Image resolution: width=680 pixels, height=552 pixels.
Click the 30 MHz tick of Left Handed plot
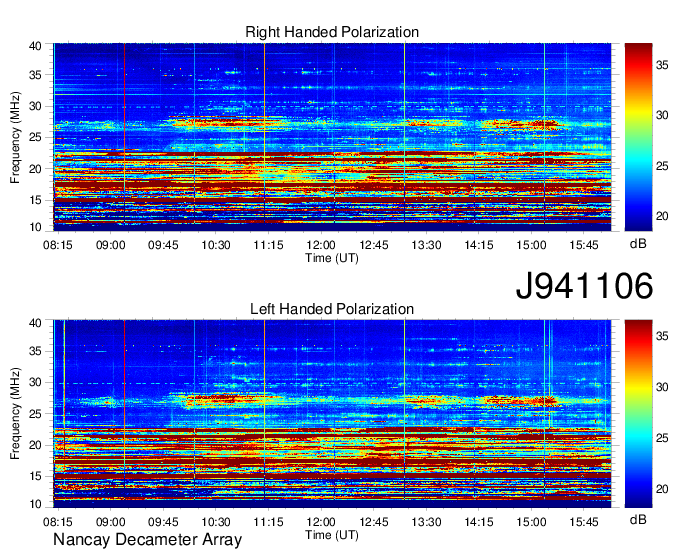click(36, 382)
